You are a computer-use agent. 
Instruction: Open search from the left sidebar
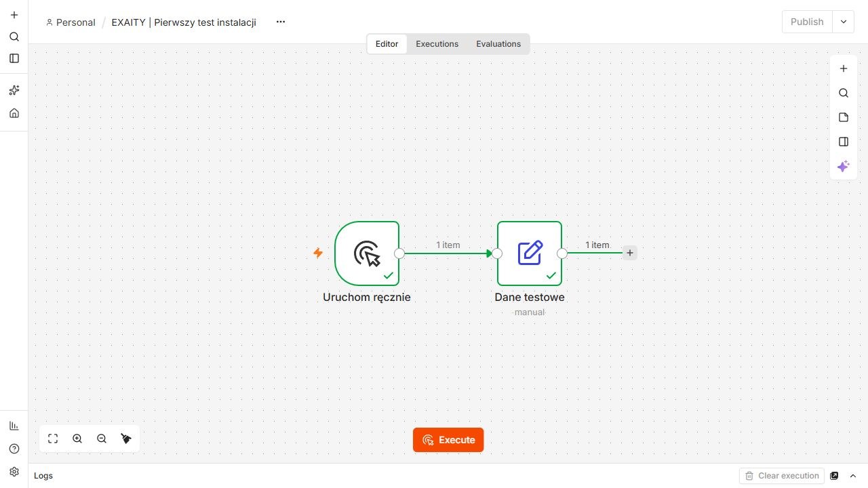14,37
